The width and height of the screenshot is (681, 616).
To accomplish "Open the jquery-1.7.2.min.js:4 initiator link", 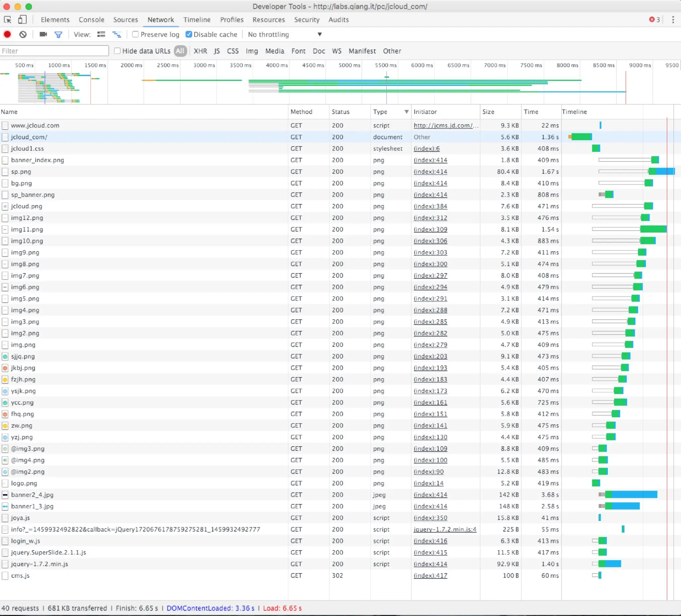I will (x=445, y=529).
